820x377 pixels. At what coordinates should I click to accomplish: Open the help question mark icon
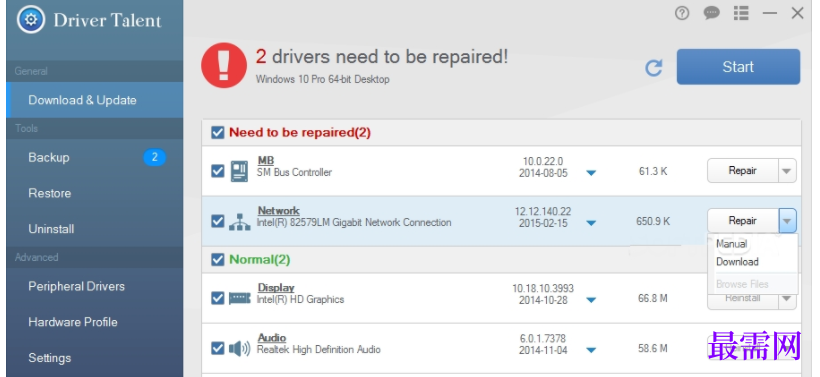click(x=682, y=13)
